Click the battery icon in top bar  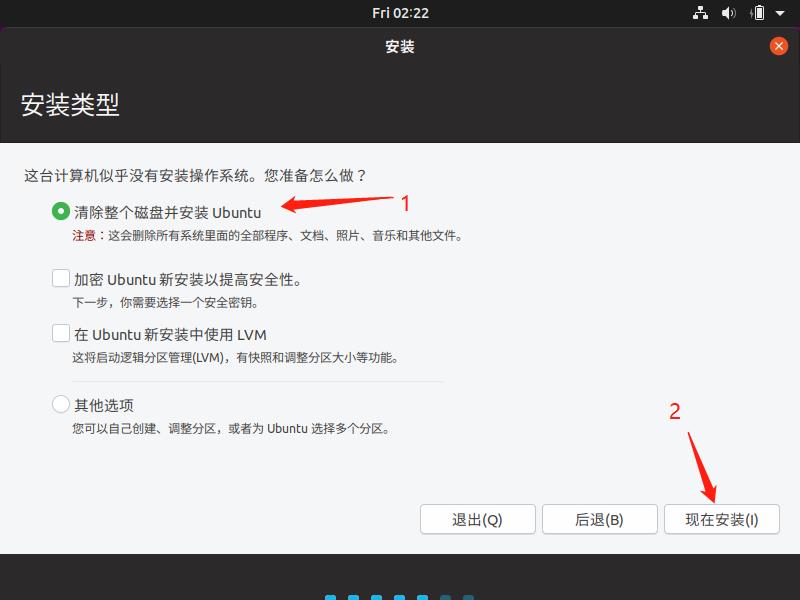tap(759, 13)
